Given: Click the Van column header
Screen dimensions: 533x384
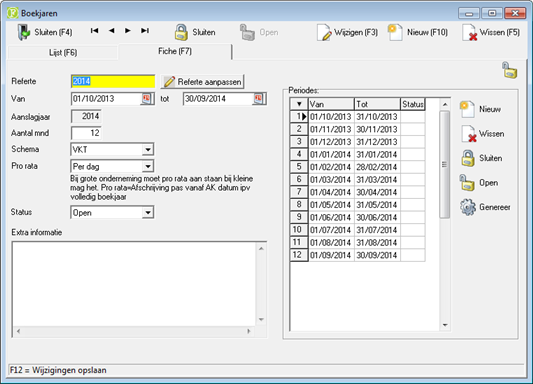Looking at the screenshot, I should (331, 104).
